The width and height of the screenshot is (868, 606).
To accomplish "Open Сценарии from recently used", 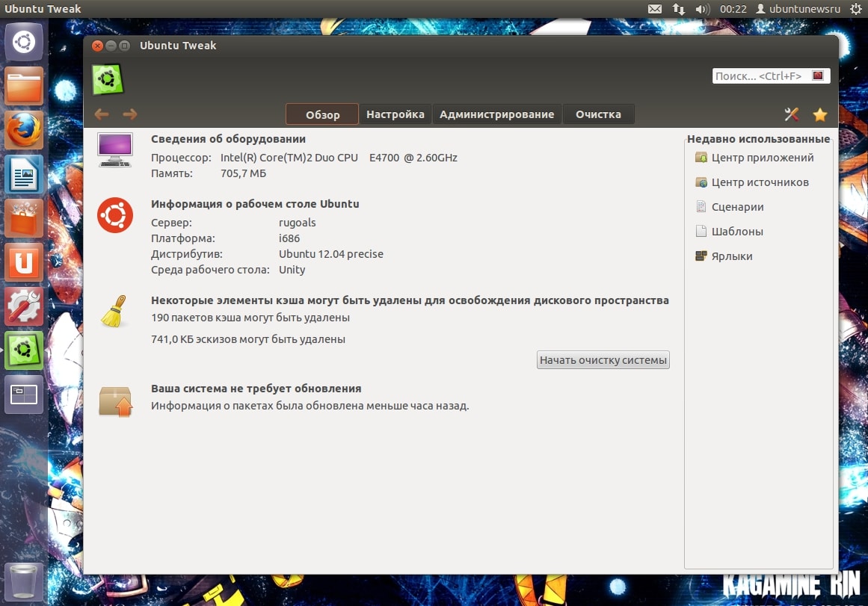I will pyautogui.click(x=730, y=207).
